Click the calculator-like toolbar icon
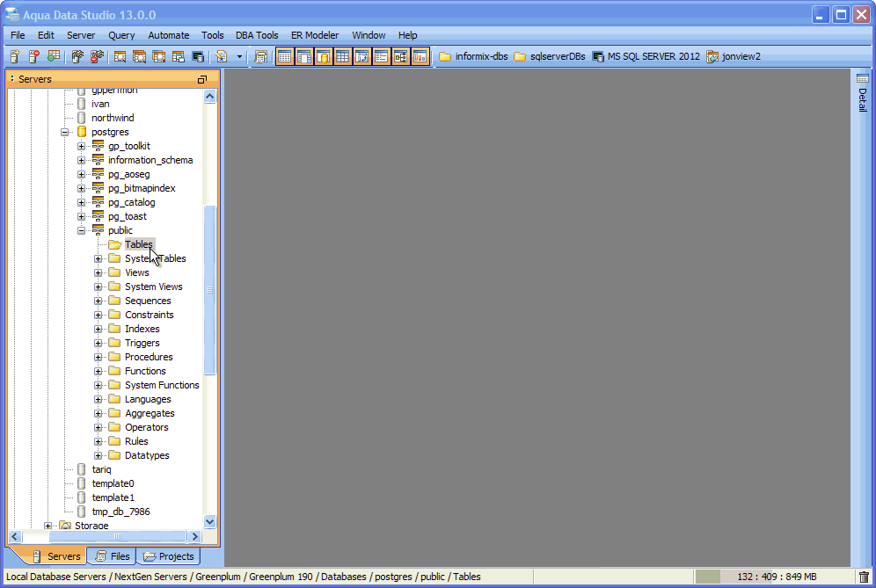 260,56
